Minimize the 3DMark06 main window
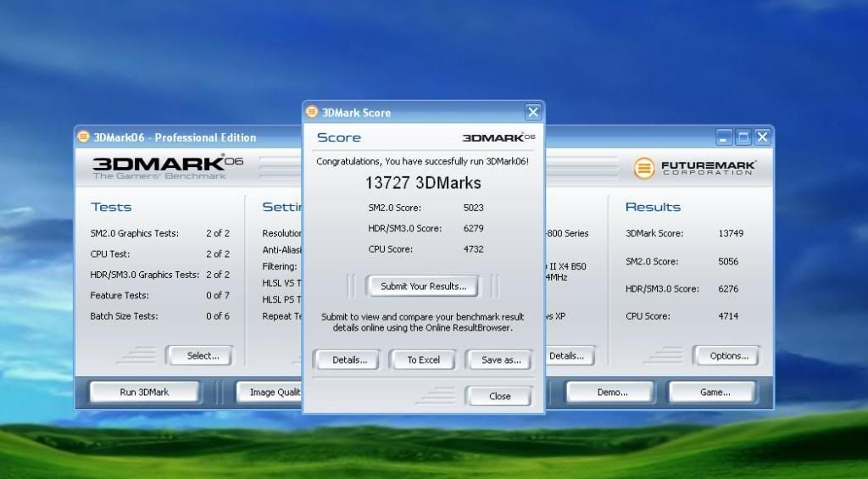The width and height of the screenshot is (868, 479). (724, 136)
